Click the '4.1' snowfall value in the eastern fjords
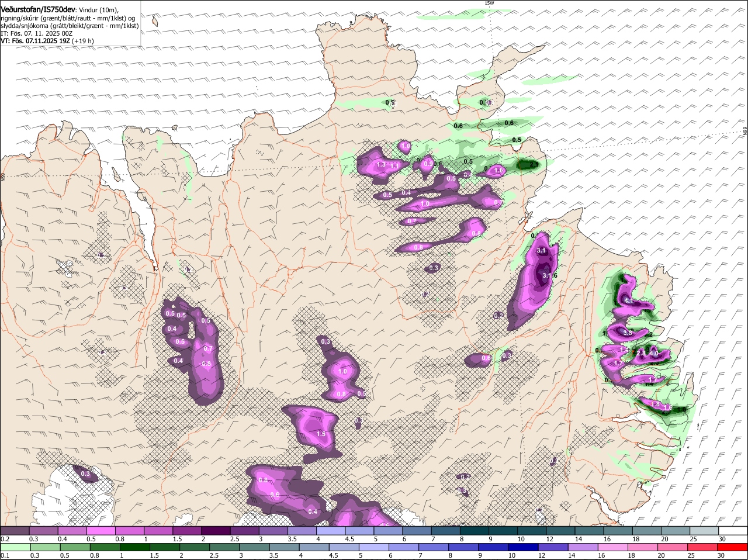Screen dimensions: 748x560 click(x=629, y=300)
